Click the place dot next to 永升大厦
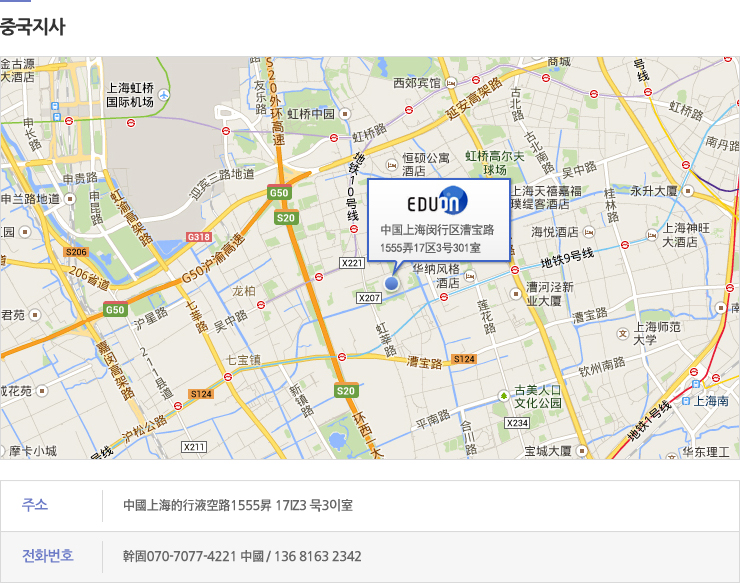Image resolution: width=740 pixels, height=583 pixels. click(688, 191)
